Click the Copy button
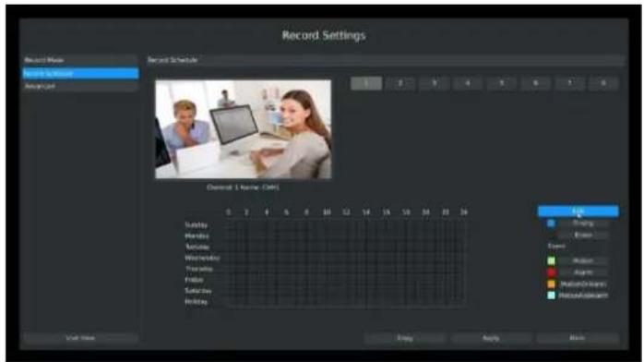Viewport: 644px width, 362px height. [x=404, y=338]
